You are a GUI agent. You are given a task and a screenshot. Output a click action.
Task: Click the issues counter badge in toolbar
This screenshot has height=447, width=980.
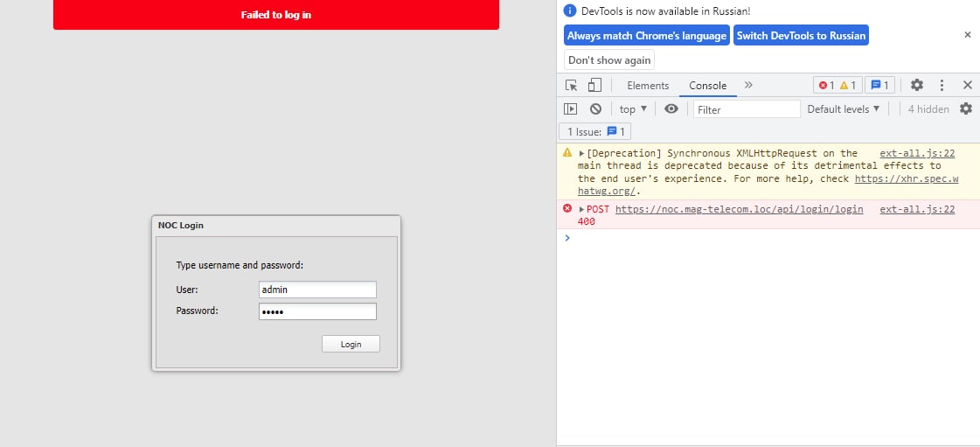coord(880,85)
